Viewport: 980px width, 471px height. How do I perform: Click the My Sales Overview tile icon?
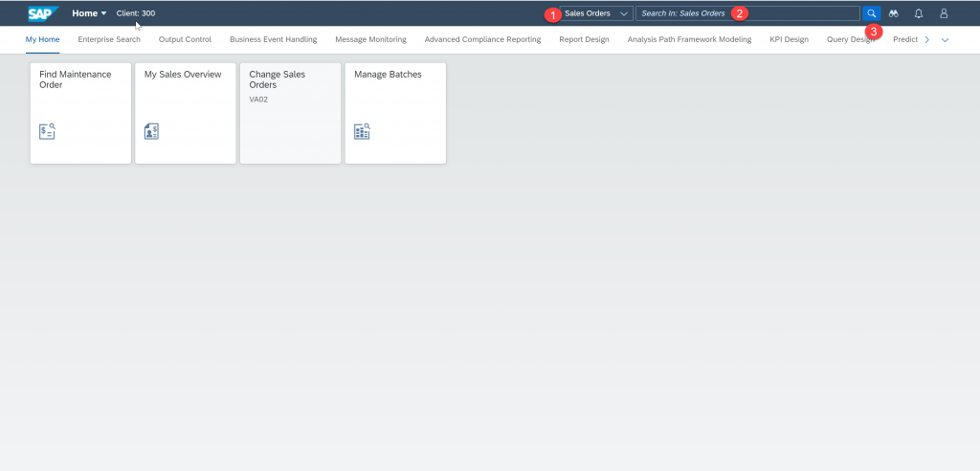[151, 131]
